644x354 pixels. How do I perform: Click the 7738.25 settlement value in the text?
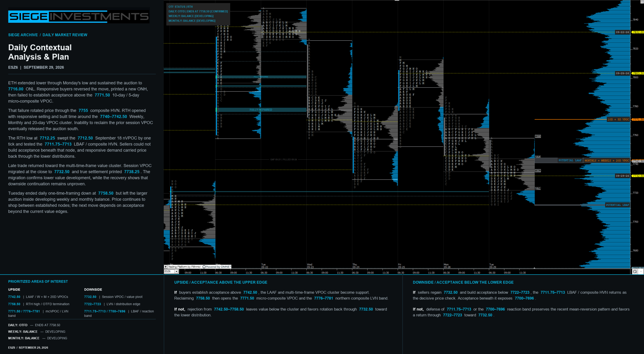[132, 172]
